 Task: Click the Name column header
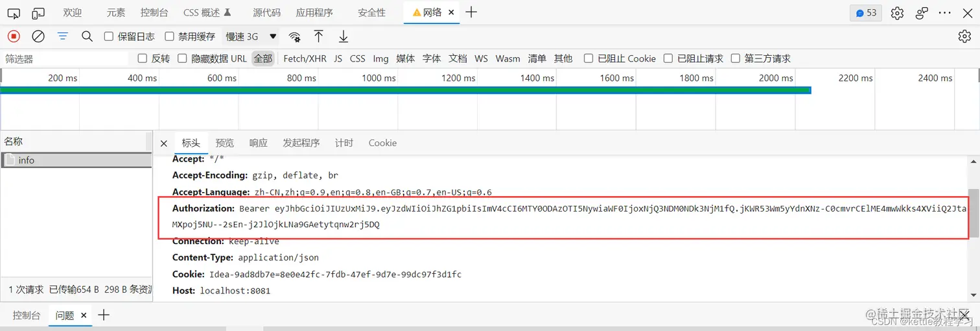tap(76, 141)
